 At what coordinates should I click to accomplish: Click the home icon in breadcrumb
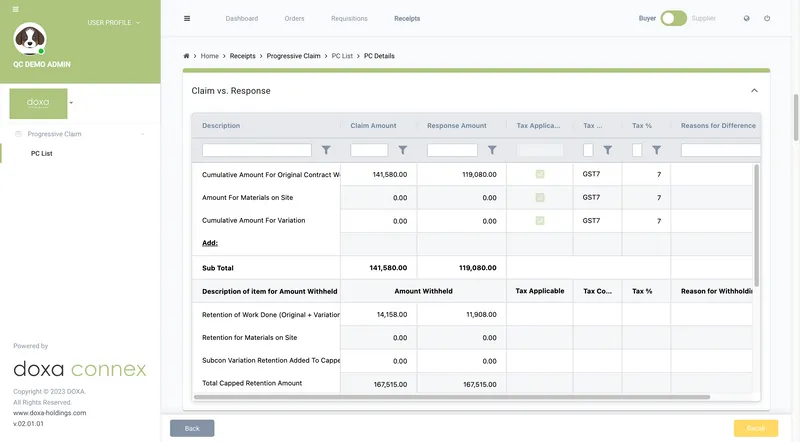[x=186, y=56]
